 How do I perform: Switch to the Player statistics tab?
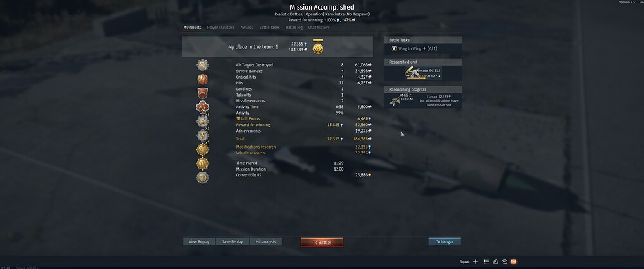[220, 28]
